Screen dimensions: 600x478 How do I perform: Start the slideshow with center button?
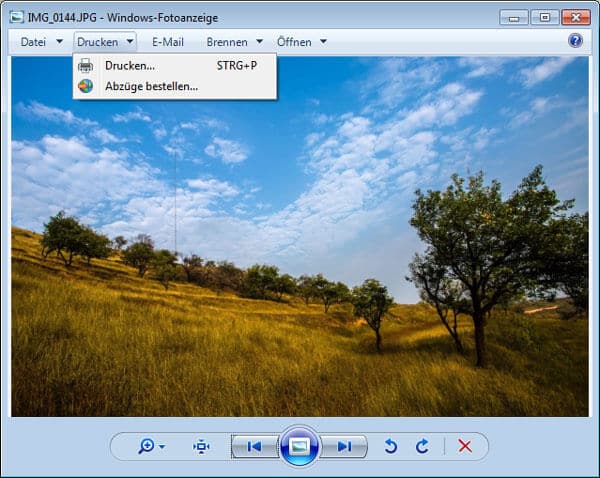point(298,446)
